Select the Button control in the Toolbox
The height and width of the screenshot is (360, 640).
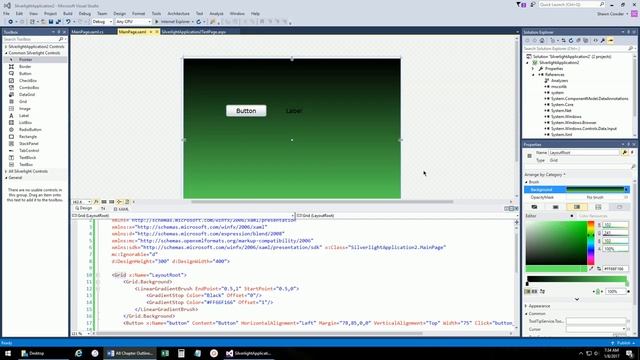coord(35,73)
